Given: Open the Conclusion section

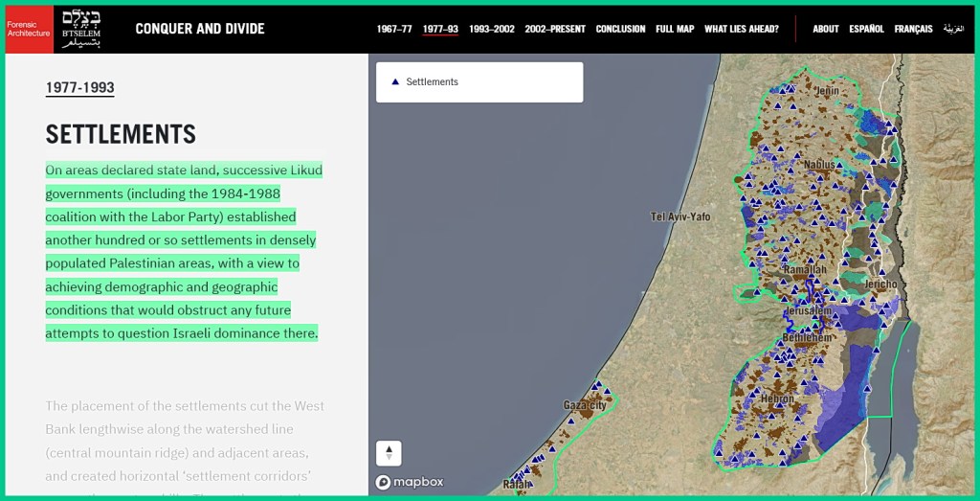Looking at the screenshot, I should (x=620, y=29).
